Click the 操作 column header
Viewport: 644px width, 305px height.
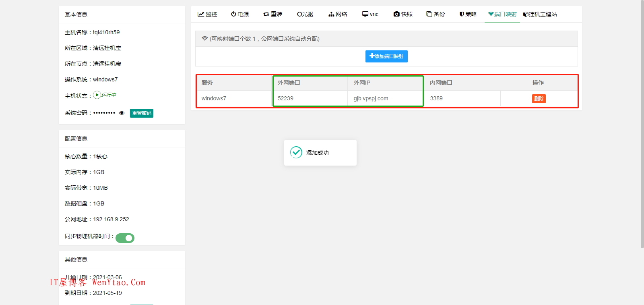pyautogui.click(x=538, y=83)
